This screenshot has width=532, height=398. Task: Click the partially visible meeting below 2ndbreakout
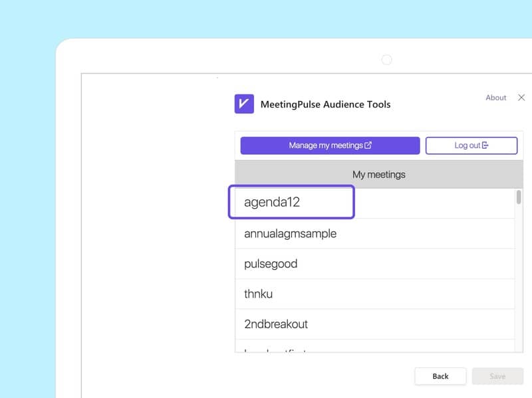[275, 348]
